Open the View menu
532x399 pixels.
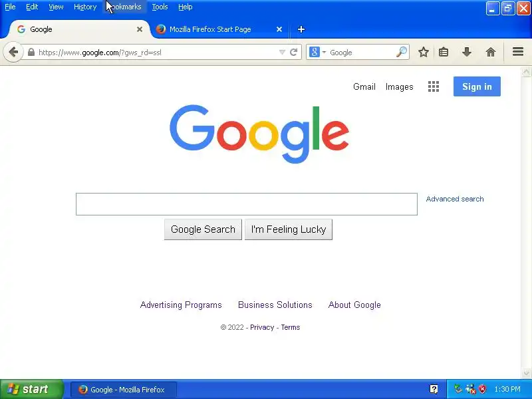[56, 7]
